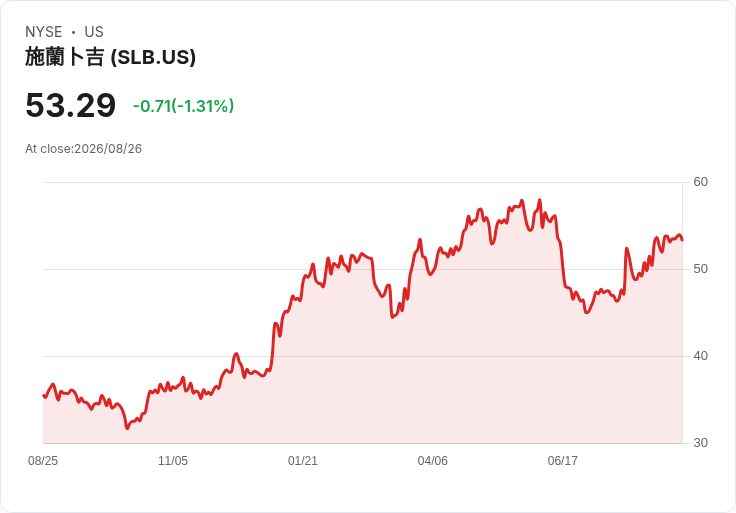The image size is (736, 513).
Task: Click the At close:2026/08/26 date text
Action: [x=84, y=149]
